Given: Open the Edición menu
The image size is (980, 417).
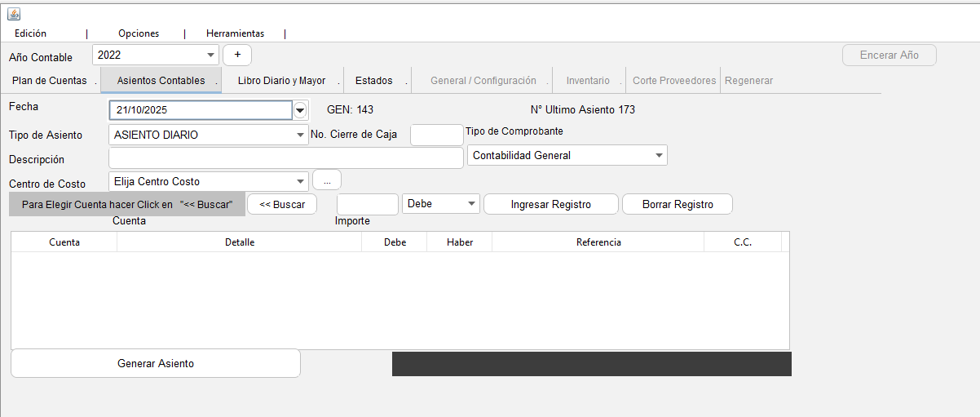Looking at the screenshot, I should click(x=30, y=33).
